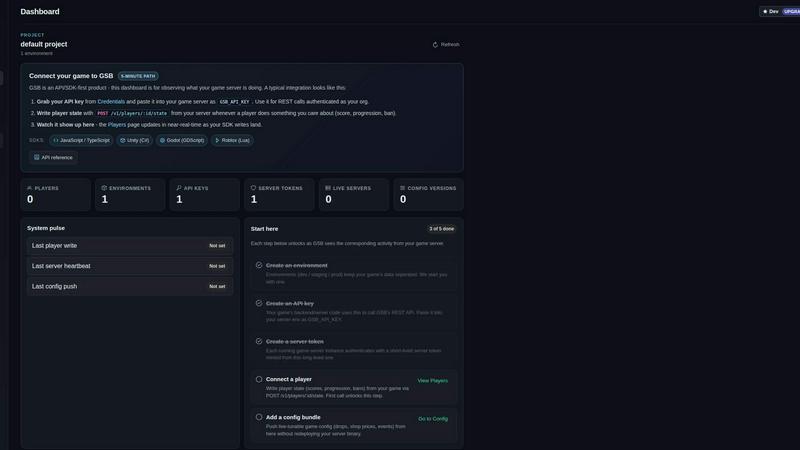
Task: Click the '3 of 5 done' progress badge
Action: coord(441,229)
